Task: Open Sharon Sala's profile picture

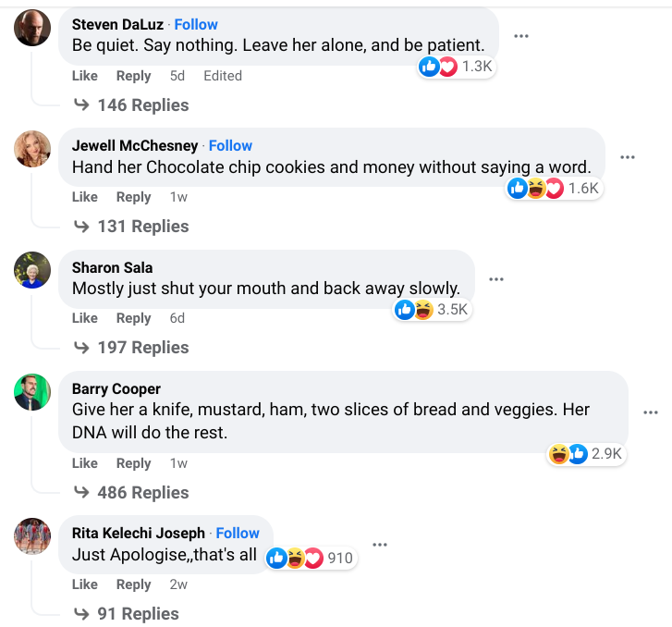Action: [32, 270]
